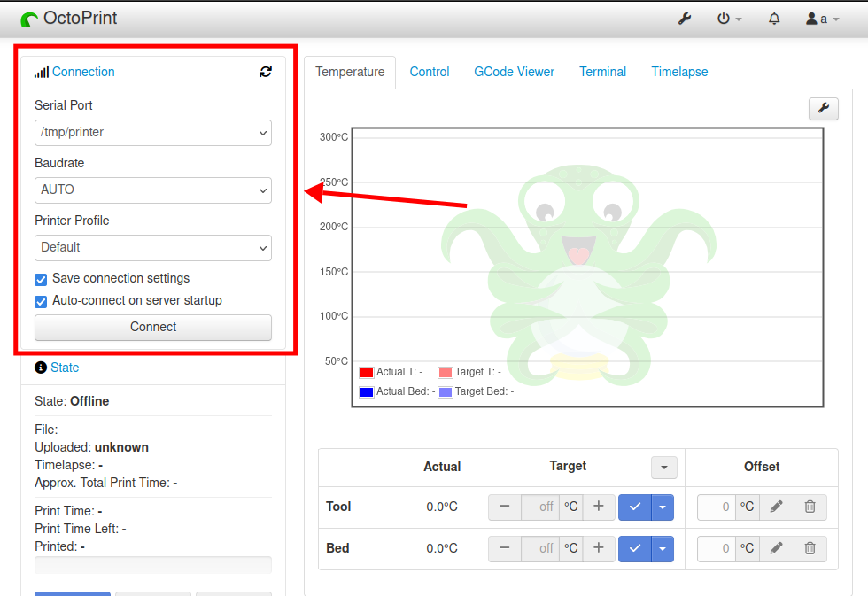The image size is (868, 596).
Task: Delete Tool offset trash icon
Action: tap(810, 507)
